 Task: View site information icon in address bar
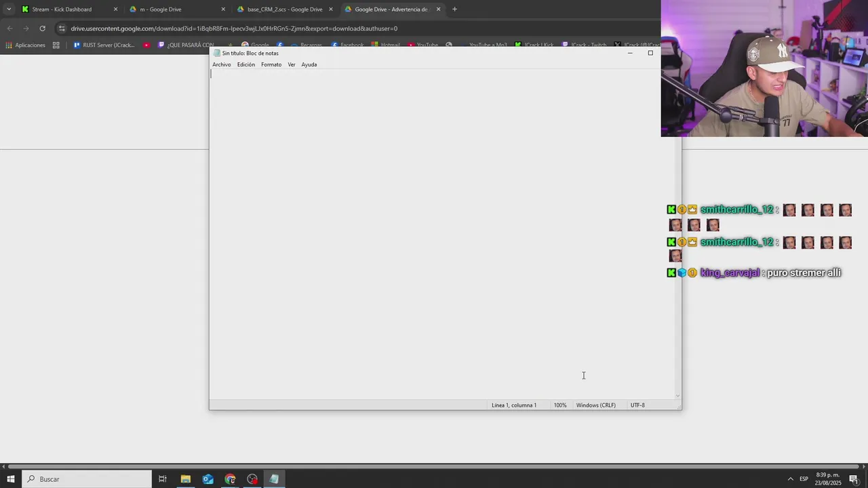(62, 28)
